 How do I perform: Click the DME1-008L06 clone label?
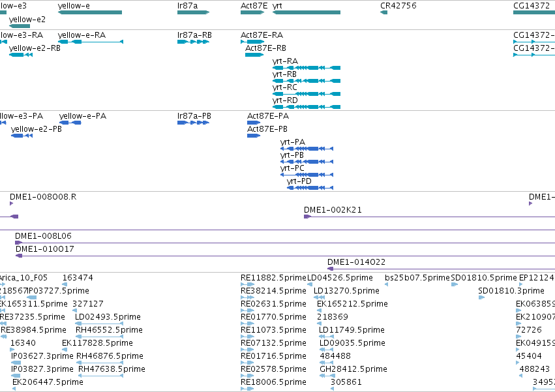click(x=43, y=236)
